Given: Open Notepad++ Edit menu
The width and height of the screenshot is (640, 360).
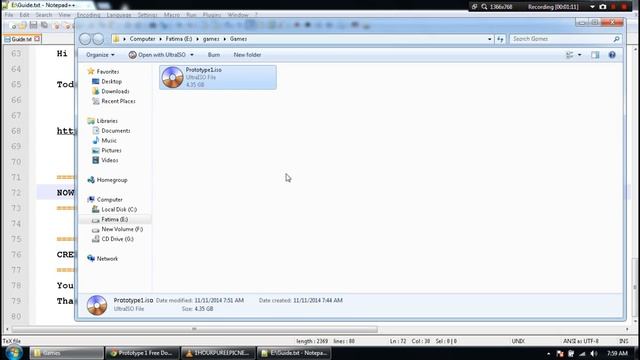Looking at the screenshot, I should tap(24, 15).
